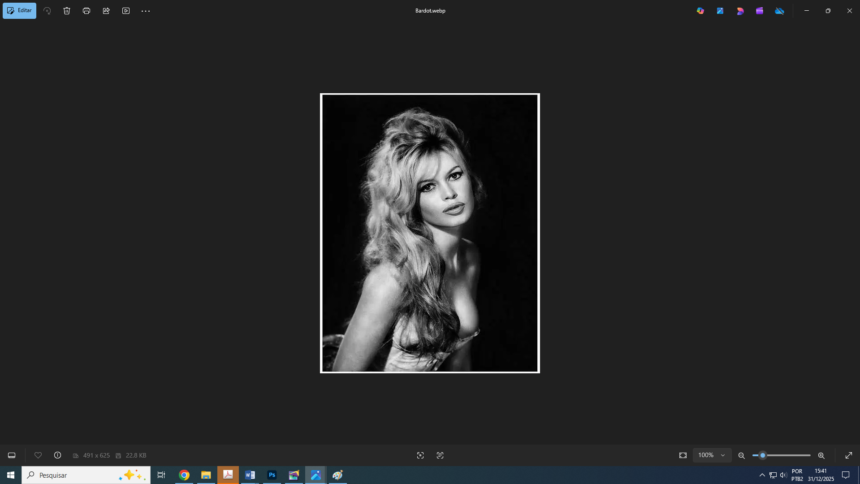
Task: Open the three-dots more options menu
Action: point(145,10)
